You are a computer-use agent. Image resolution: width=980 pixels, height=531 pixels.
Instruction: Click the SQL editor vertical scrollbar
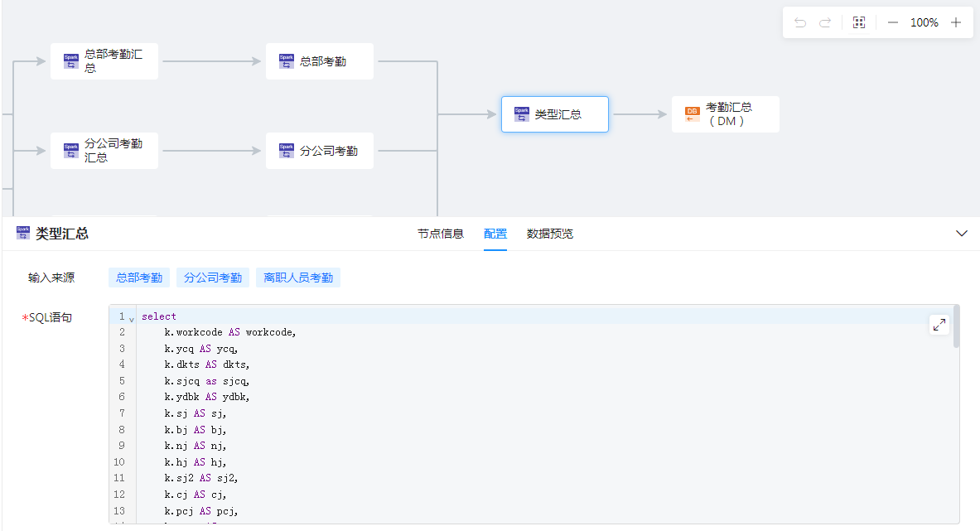[957, 326]
